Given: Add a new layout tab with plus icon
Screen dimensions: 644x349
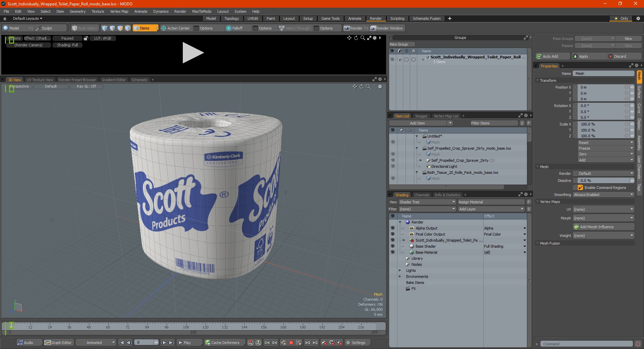Looking at the screenshot, I should point(450,18).
